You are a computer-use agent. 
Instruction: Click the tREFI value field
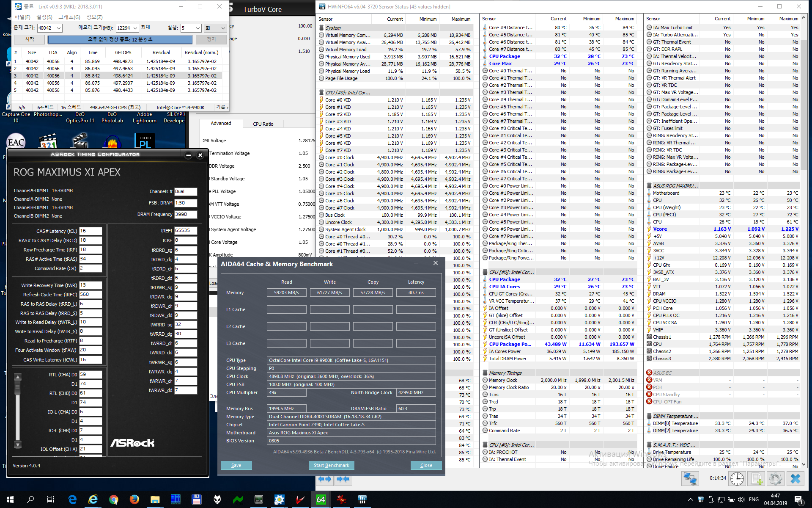185,231
